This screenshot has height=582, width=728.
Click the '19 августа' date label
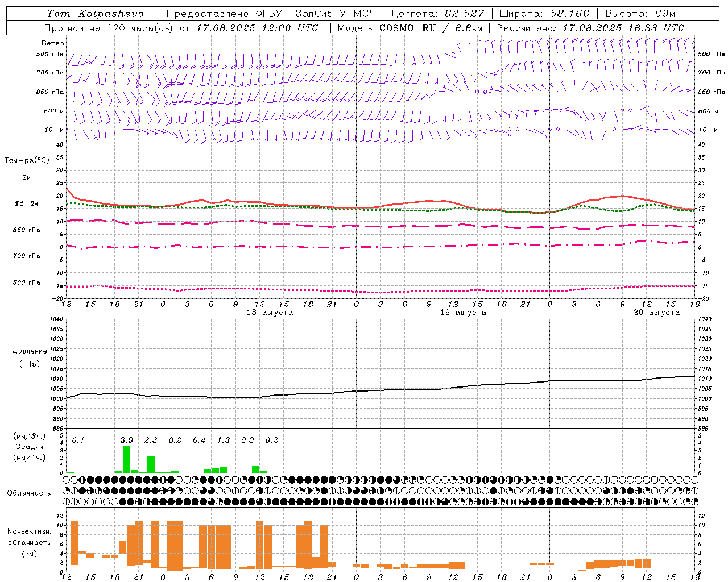pyautogui.click(x=463, y=313)
